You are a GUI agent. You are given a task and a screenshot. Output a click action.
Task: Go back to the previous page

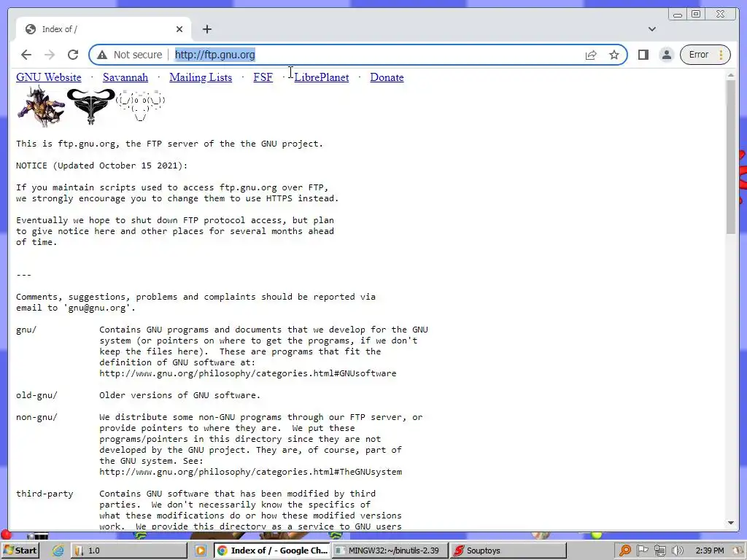coord(26,55)
